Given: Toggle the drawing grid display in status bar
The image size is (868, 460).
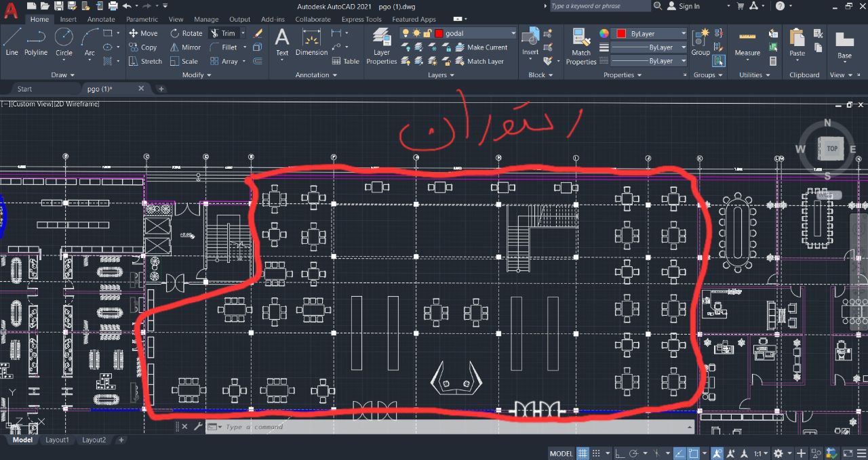Looking at the screenshot, I should [x=583, y=453].
